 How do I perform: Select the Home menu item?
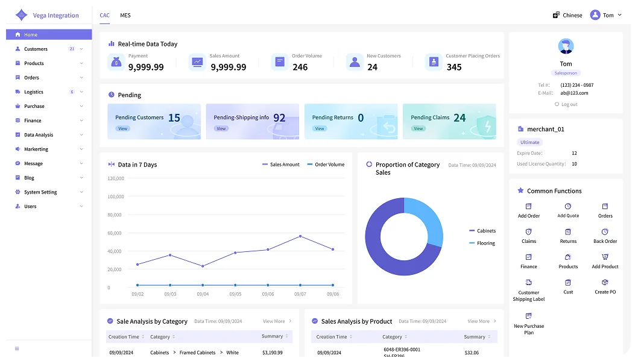tap(49, 34)
